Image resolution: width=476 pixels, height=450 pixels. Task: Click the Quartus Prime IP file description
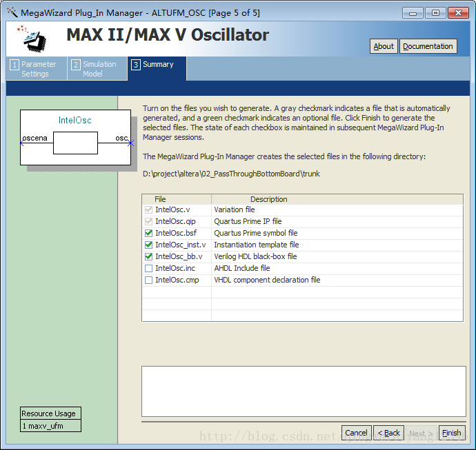(x=248, y=221)
